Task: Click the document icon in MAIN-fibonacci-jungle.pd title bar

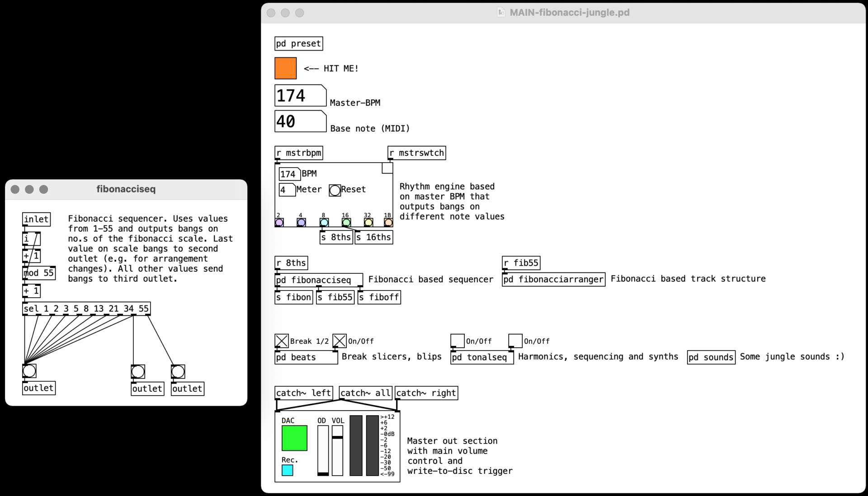Action: (x=501, y=13)
